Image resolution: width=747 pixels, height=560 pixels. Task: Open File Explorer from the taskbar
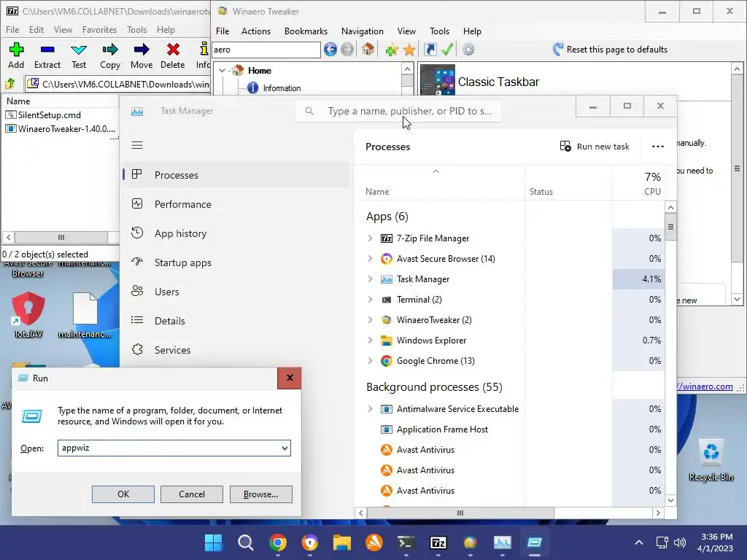(x=342, y=542)
